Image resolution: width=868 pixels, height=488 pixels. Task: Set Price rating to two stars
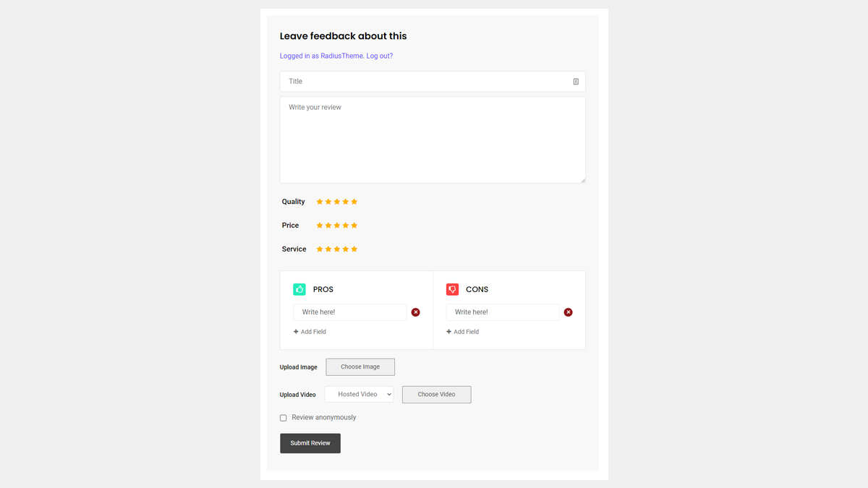coord(328,226)
